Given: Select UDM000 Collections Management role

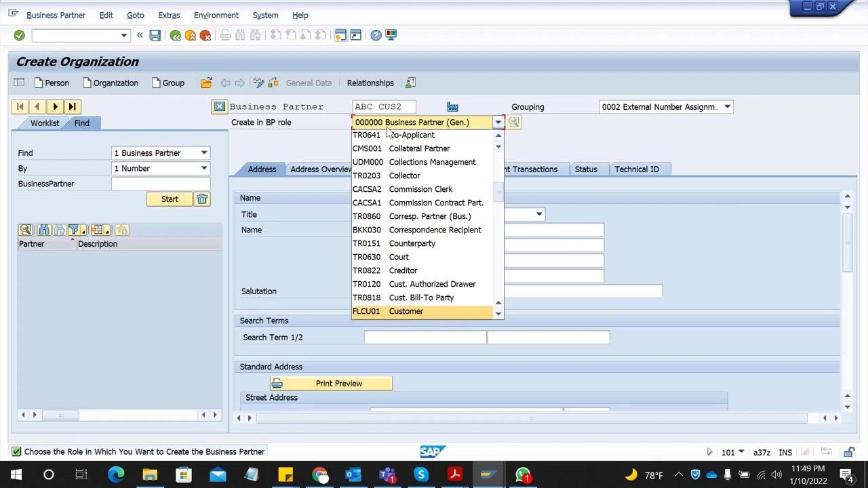Looking at the screenshot, I should (x=422, y=162).
